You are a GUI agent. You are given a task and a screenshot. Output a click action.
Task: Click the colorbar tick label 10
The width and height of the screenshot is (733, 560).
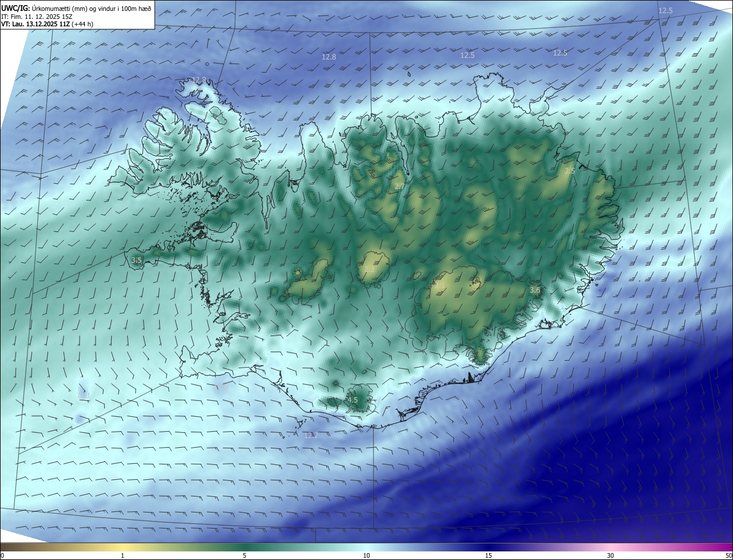point(366,555)
